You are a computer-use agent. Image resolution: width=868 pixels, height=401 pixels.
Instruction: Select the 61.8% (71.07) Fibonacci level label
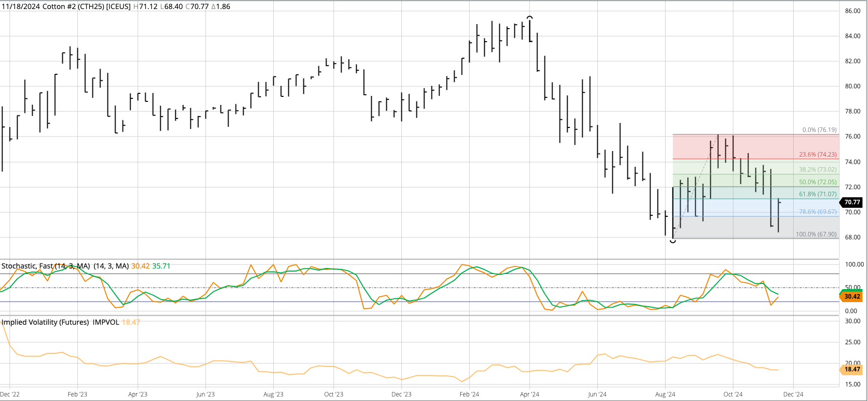[x=818, y=194]
